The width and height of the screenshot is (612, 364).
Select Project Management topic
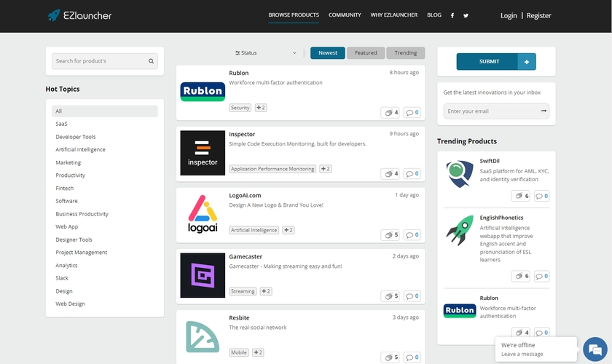81,253
